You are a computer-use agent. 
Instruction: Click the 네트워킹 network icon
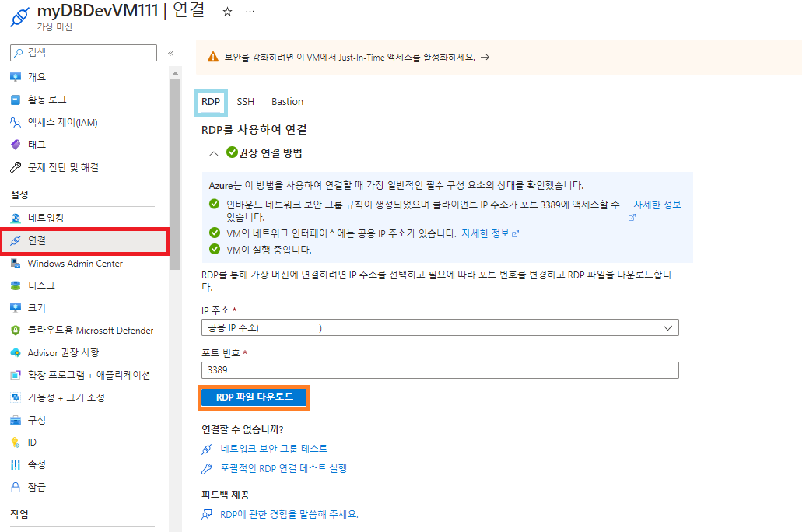(16, 218)
